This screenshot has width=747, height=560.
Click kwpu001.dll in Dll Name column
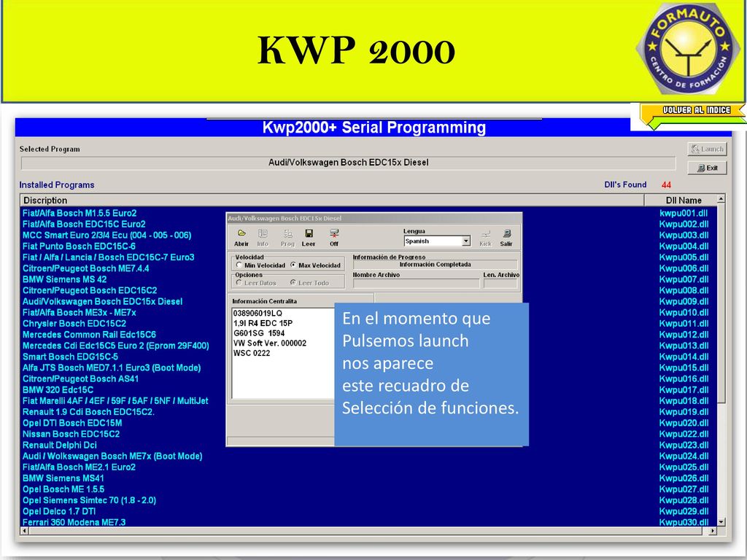pos(684,213)
